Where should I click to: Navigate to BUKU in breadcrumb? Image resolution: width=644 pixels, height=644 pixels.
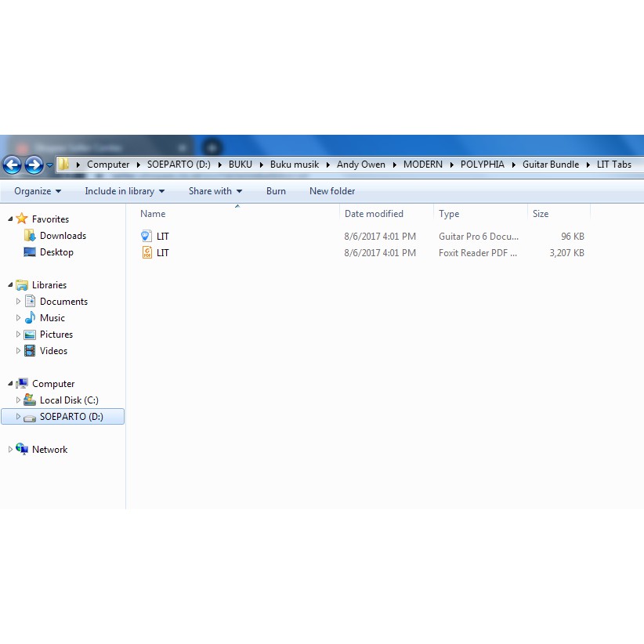point(241,165)
